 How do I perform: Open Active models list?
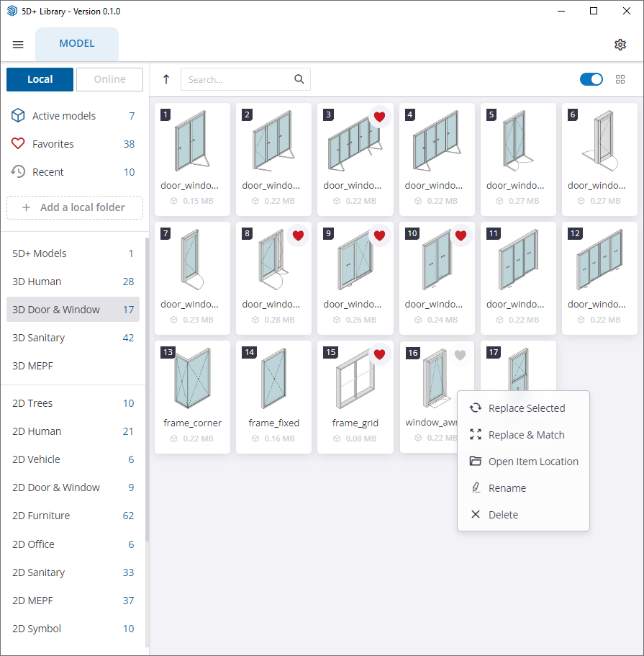(64, 116)
